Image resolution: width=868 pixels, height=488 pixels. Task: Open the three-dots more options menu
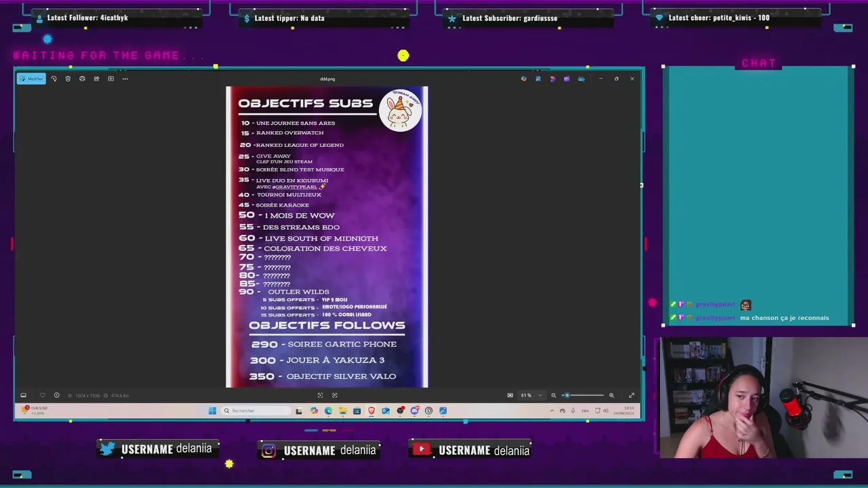tap(125, 79)
